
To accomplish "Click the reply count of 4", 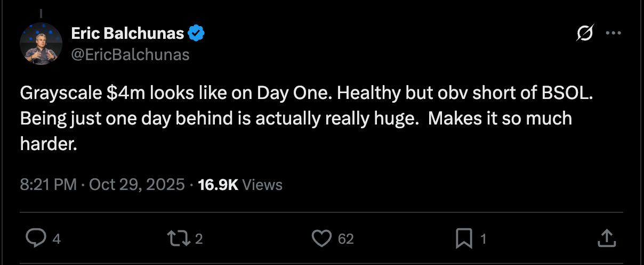I will click(x=57, y=239).
